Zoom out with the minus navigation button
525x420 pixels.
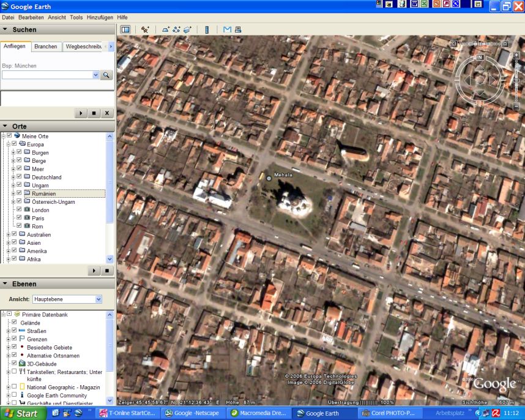pos(516,107)
